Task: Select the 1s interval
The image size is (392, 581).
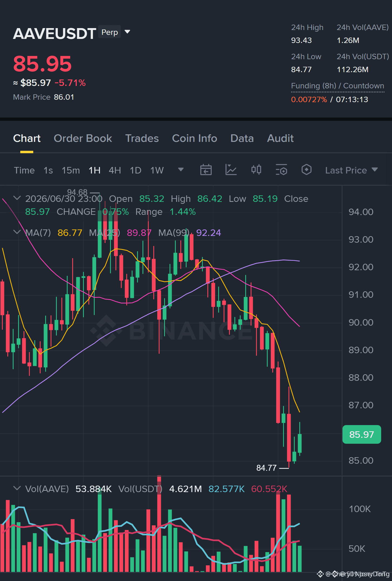Action: point(48,170)
